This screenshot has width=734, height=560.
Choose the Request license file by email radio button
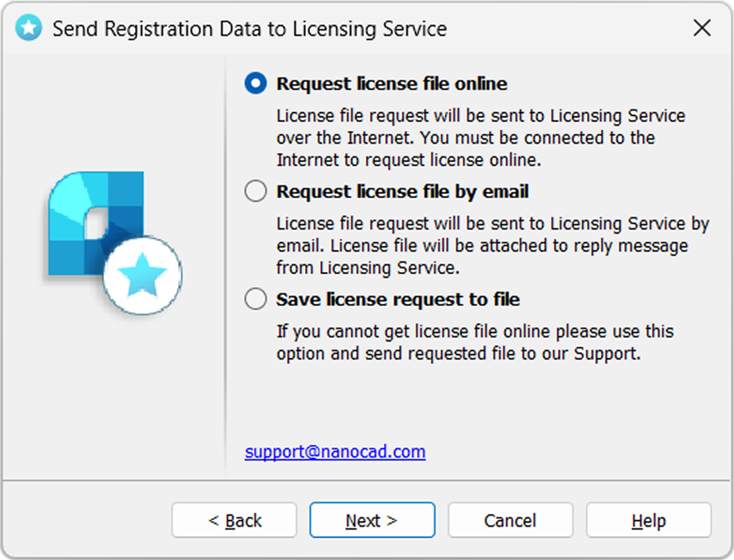(x=255, y=191)
